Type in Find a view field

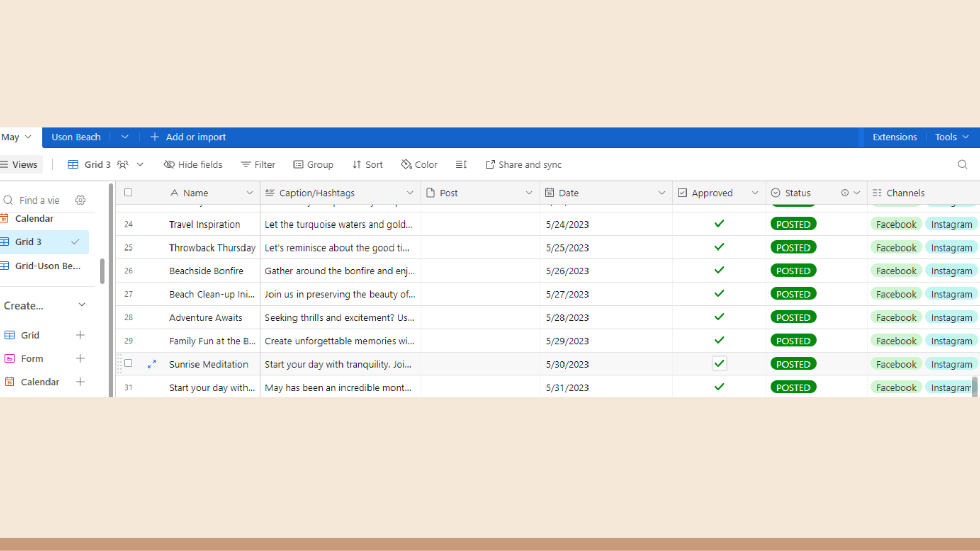click(41, 201)
